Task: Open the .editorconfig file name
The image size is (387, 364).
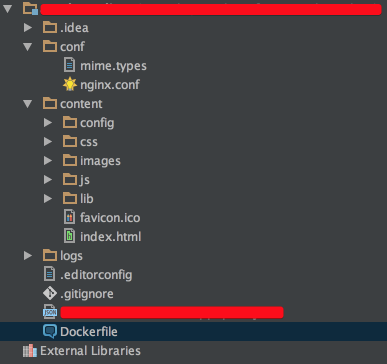Action: pyautogui.click(x=96, y=275)
